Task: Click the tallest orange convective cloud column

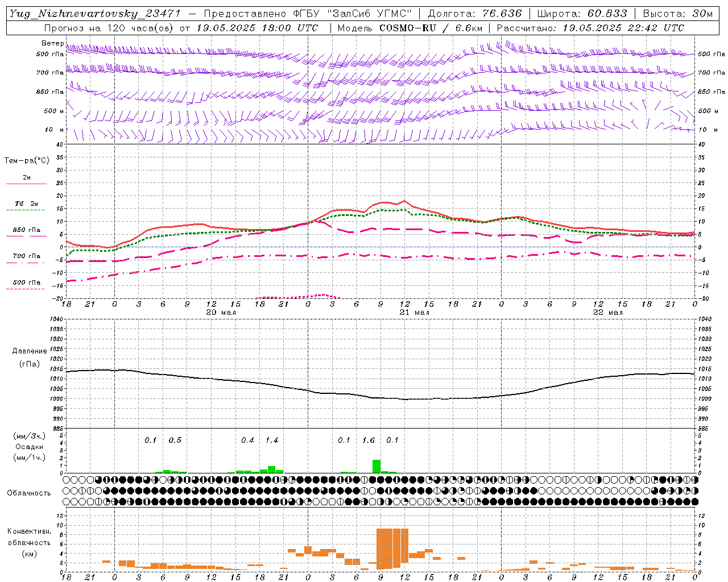Action: click(x=384, y=549)
